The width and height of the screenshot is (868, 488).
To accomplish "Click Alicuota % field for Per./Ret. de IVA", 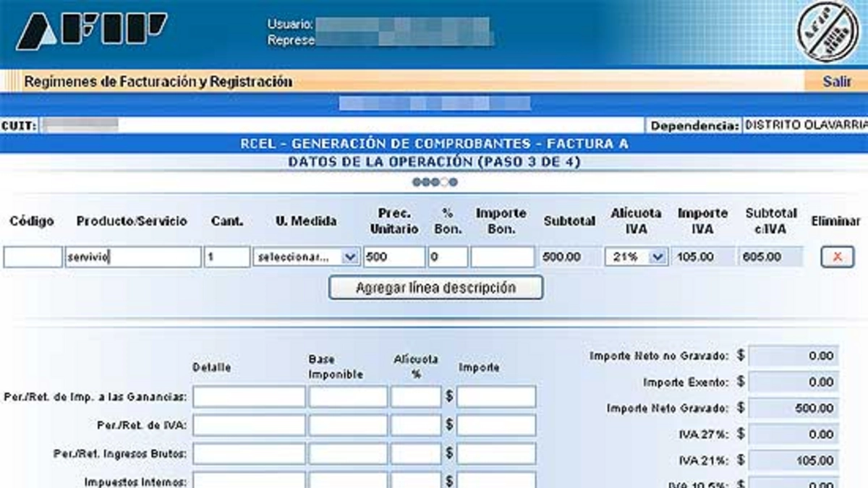I will pos(416,425).
